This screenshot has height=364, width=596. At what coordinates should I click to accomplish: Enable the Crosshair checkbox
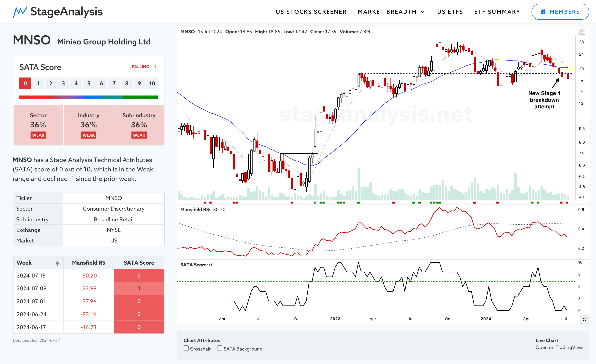(186, 348)
